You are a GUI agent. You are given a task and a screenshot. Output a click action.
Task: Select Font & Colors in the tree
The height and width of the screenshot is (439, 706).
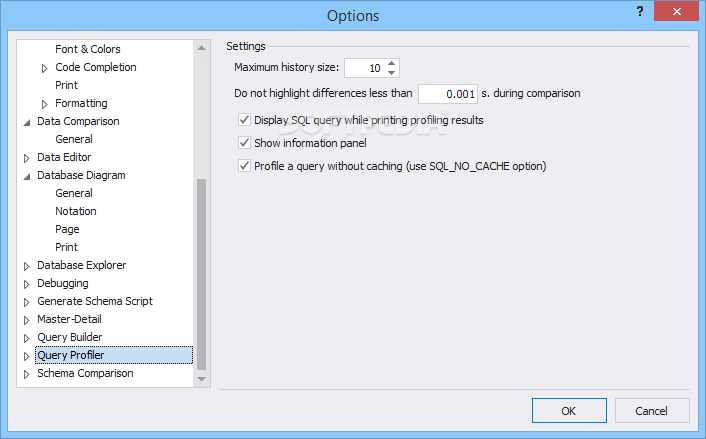(88, 49)
